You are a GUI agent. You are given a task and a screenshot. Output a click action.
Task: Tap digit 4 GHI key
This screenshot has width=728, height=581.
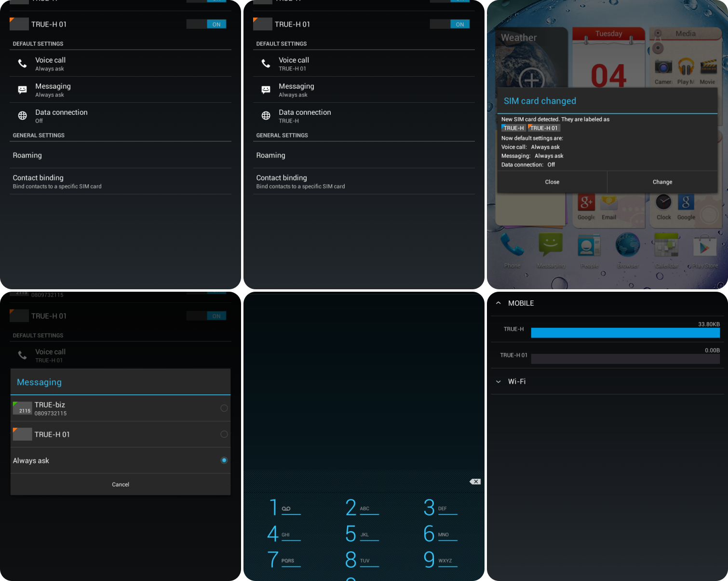(x=284, y=533)
